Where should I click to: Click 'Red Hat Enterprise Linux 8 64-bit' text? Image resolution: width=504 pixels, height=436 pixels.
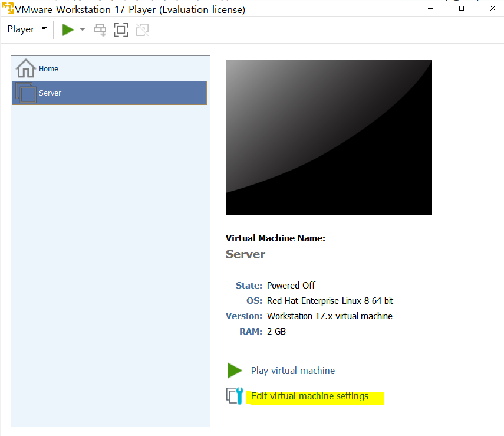(330, 301)
